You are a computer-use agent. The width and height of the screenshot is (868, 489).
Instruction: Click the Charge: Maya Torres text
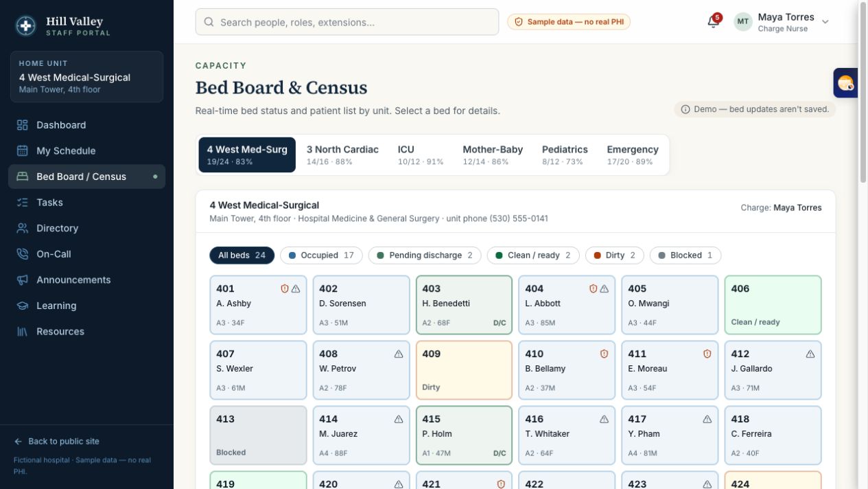tap(781, 207)
